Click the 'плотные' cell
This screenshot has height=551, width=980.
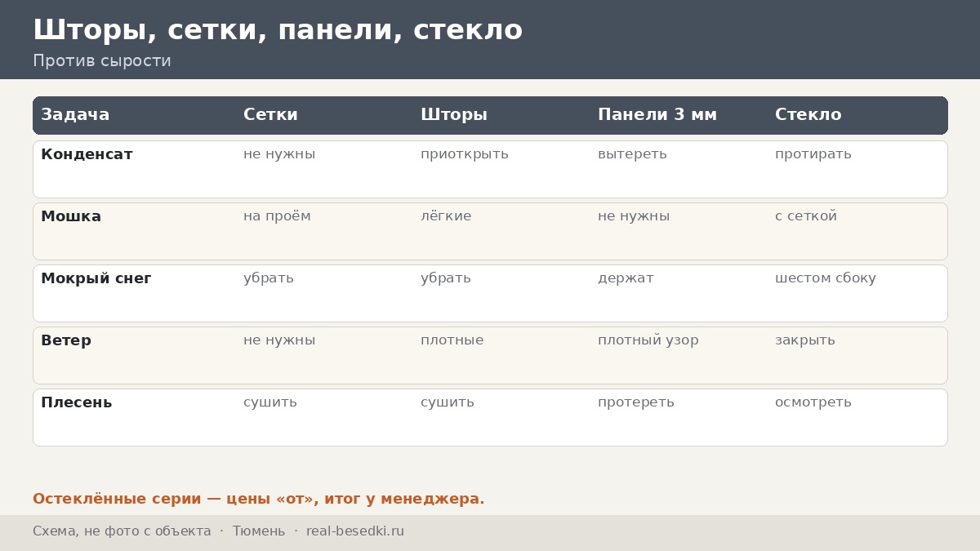(x=452, y=340)
